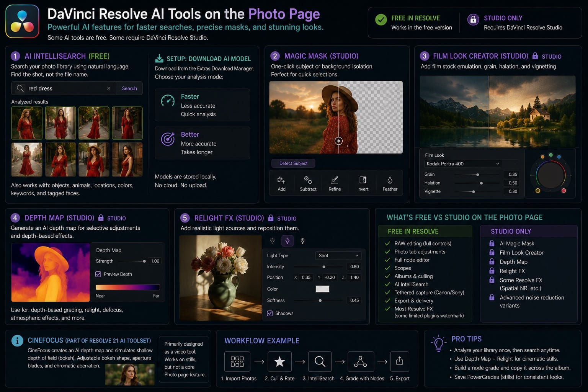Toggle the Shadows checkbox in Relight FX
This screenshot has width=588, height=392.
tap(270, 313)
